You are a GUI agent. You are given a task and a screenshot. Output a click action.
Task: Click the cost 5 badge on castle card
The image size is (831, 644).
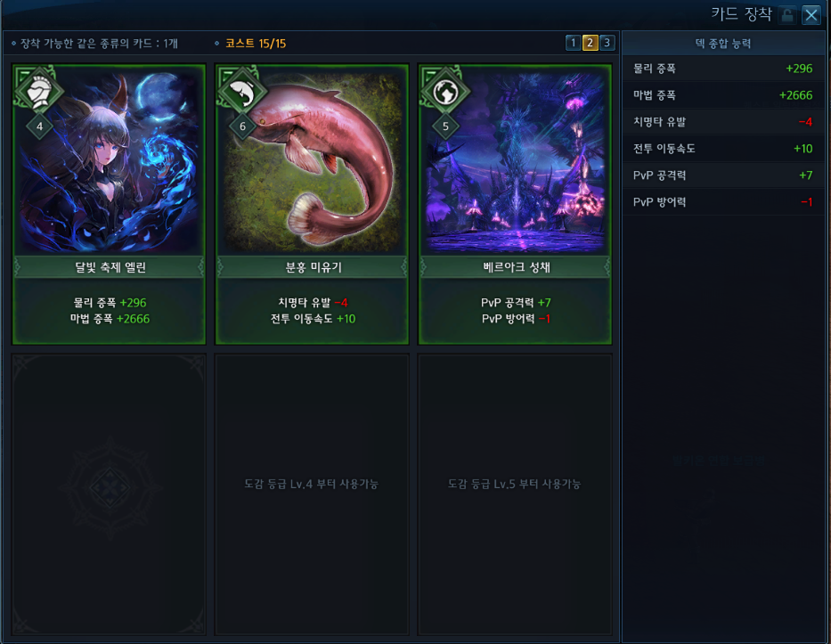click(445, 126)
